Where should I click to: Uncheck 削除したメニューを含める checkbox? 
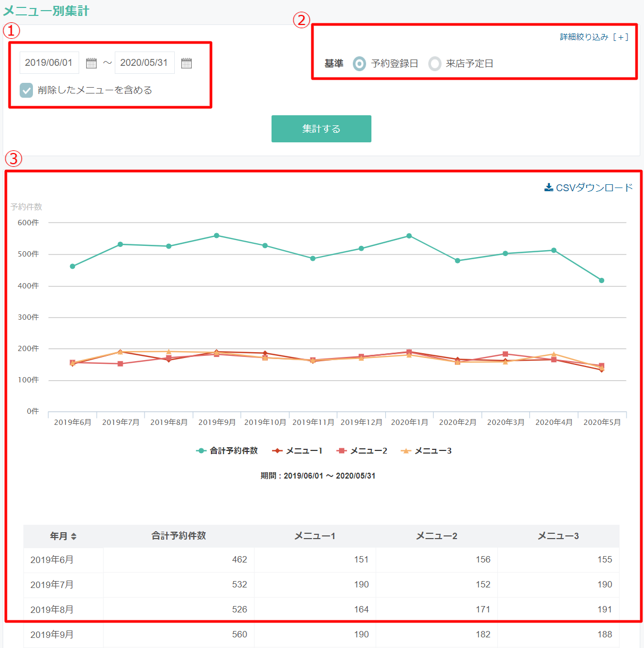(27, 90)
